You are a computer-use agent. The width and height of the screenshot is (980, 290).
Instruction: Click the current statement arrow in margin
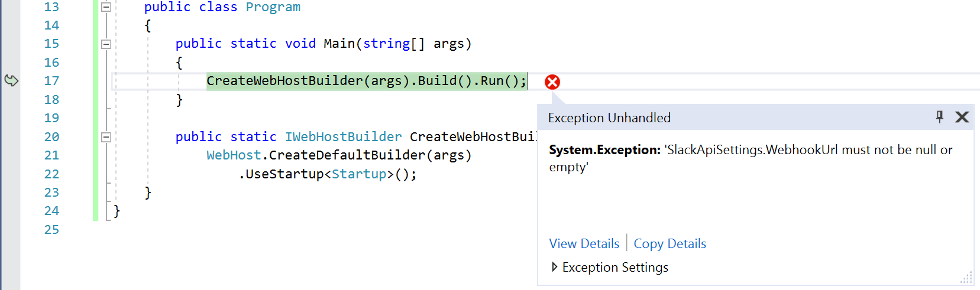(x=11, y=80)
